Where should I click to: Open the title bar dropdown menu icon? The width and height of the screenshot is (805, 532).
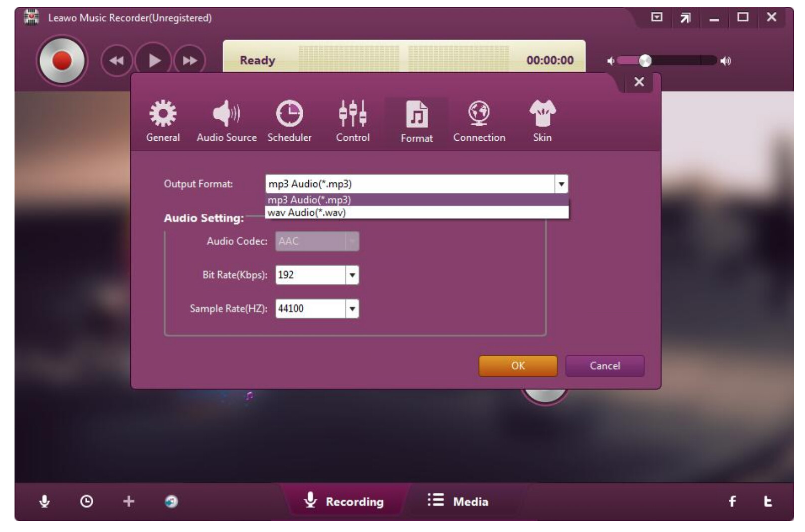click(x=657, y=17)
